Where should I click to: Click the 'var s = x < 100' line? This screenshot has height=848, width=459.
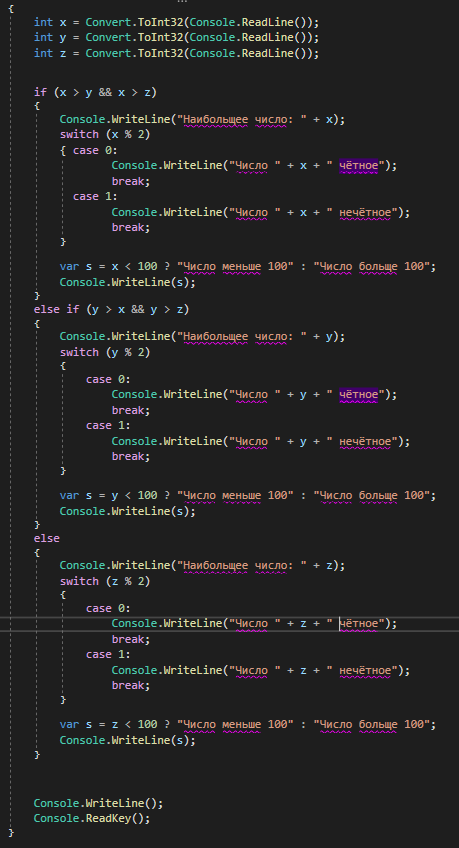tap(248, 266)
